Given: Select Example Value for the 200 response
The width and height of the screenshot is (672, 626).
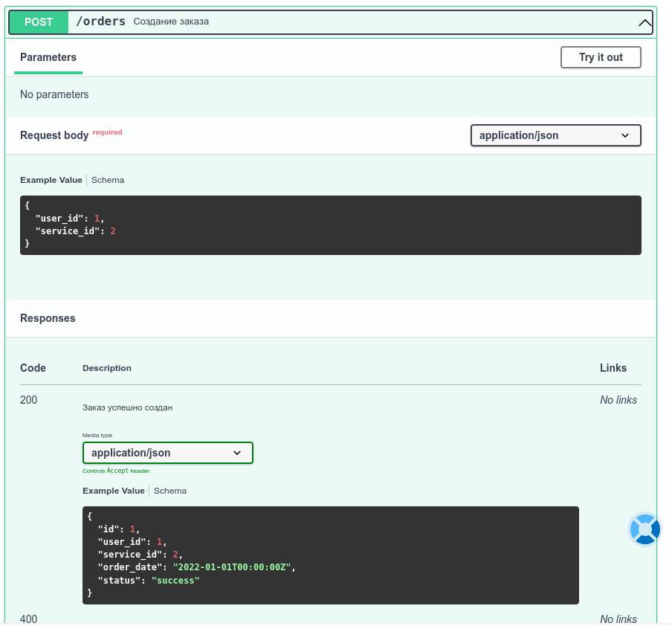Looking at the screenshot, I should coord(114,491).
